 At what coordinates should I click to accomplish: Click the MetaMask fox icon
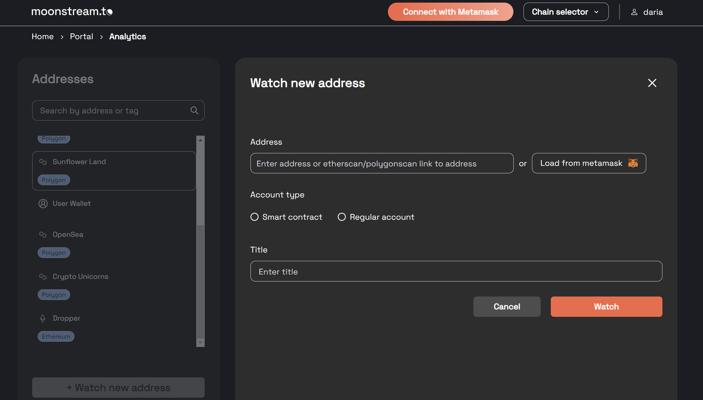[633, 163]
